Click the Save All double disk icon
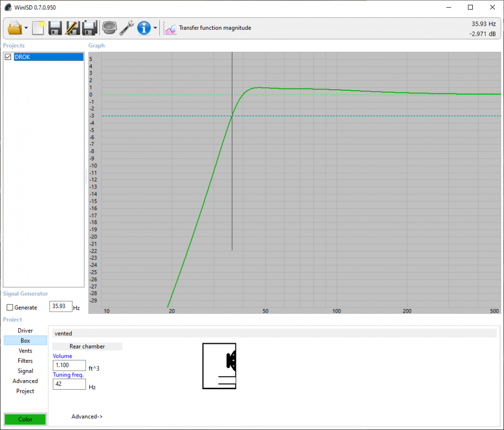 click(90, 28)
